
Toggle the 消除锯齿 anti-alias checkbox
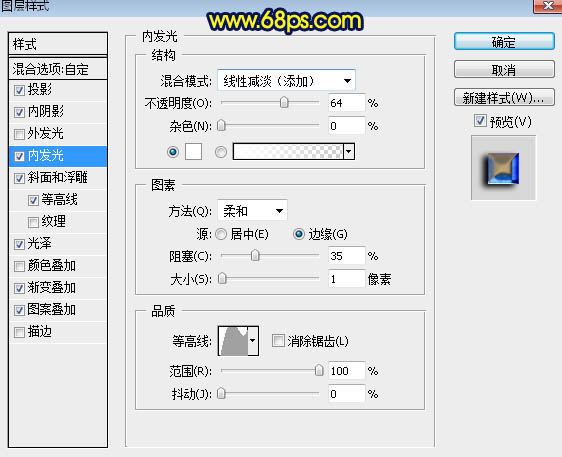(x=278, y=341)
